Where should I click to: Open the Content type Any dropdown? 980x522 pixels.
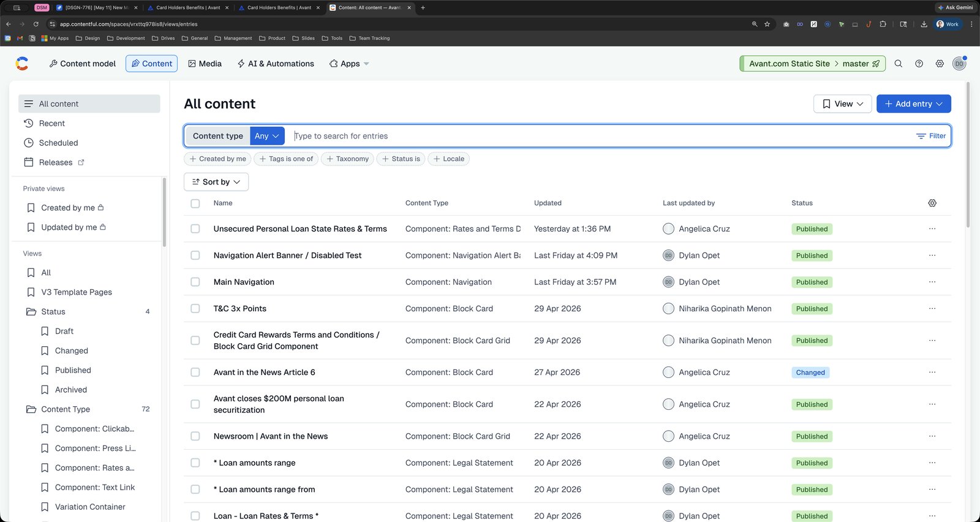[267, 136]
